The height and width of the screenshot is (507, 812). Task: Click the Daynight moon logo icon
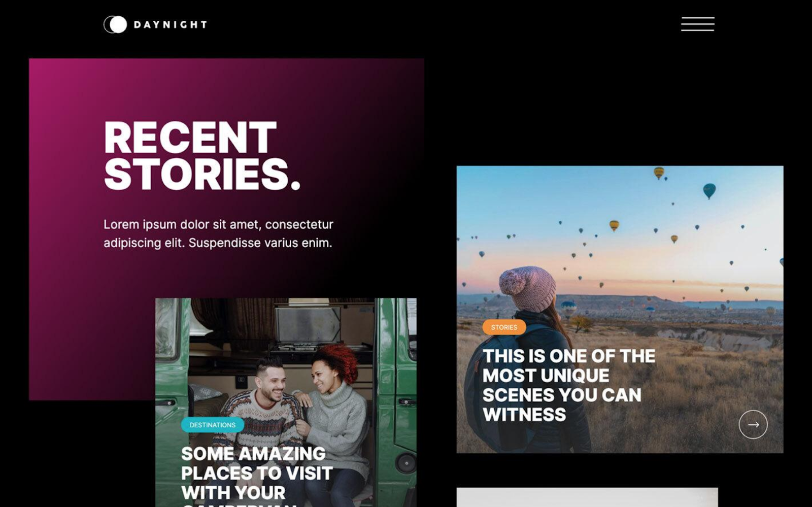tap(115, 24)
